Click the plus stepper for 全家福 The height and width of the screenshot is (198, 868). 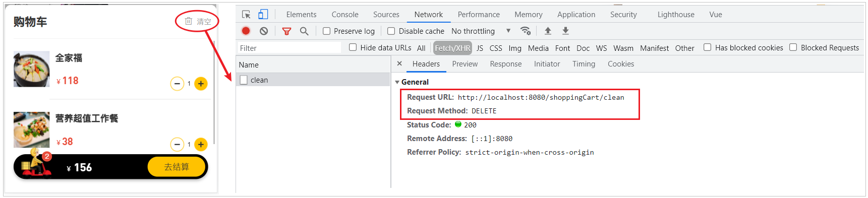click(x=201, y=84)
